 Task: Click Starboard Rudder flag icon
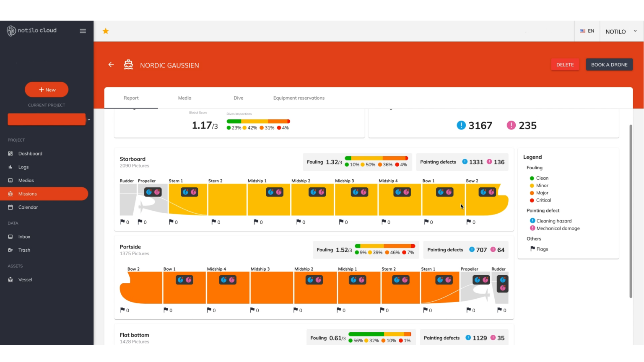(x=123, y=222)
